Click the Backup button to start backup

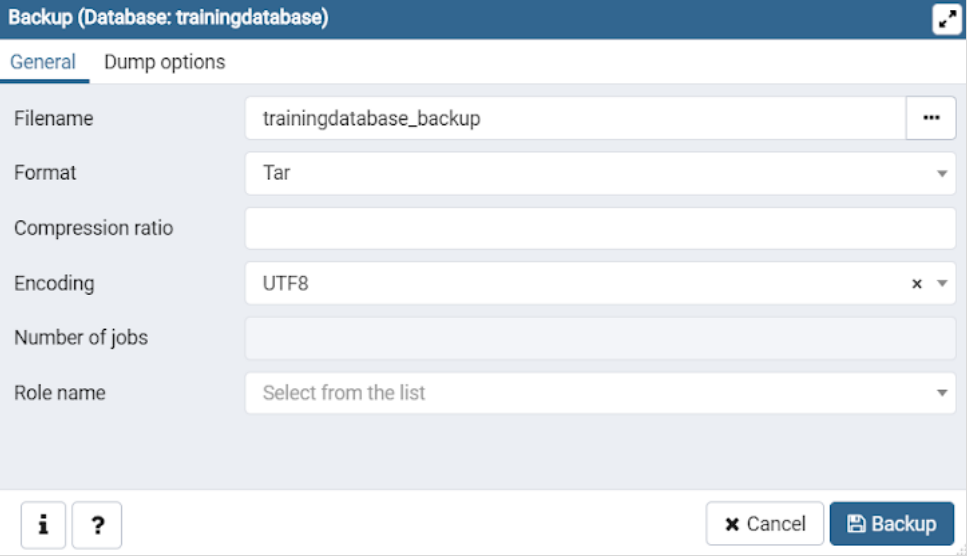tap(892, 524)
